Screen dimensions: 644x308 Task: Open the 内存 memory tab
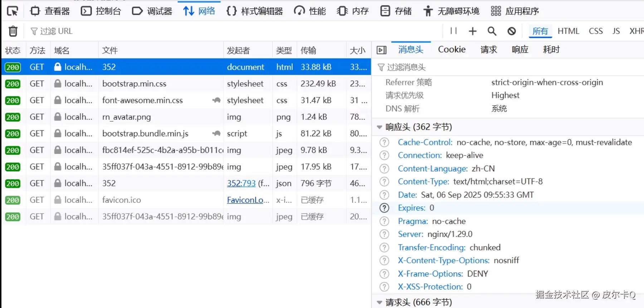[353, 11]
